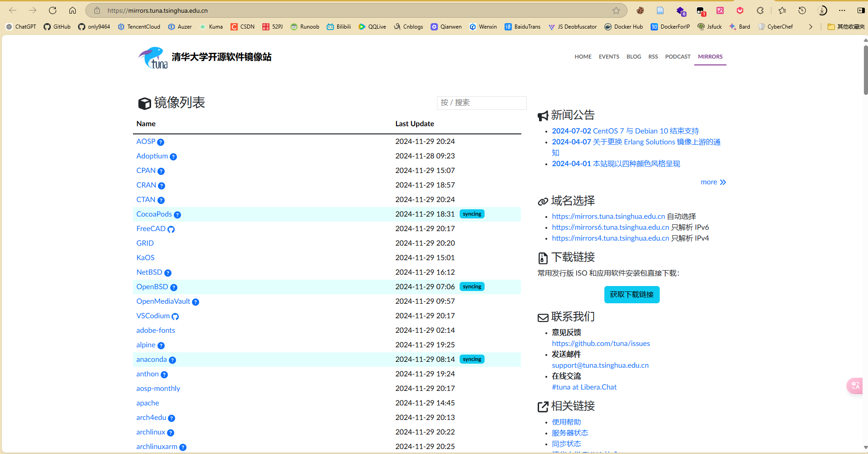Select the MIRRORS nav tab
The image size is (868, 454).
coord(710,57)
